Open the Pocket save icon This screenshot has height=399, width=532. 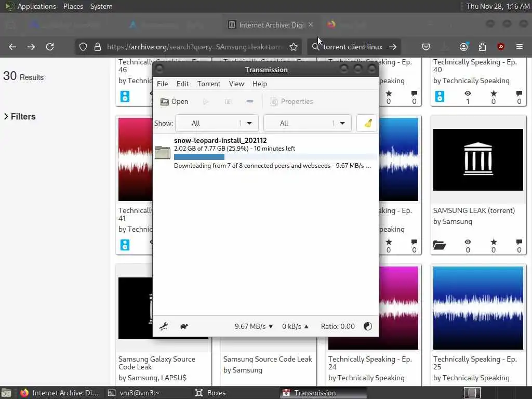click(426, 47)
